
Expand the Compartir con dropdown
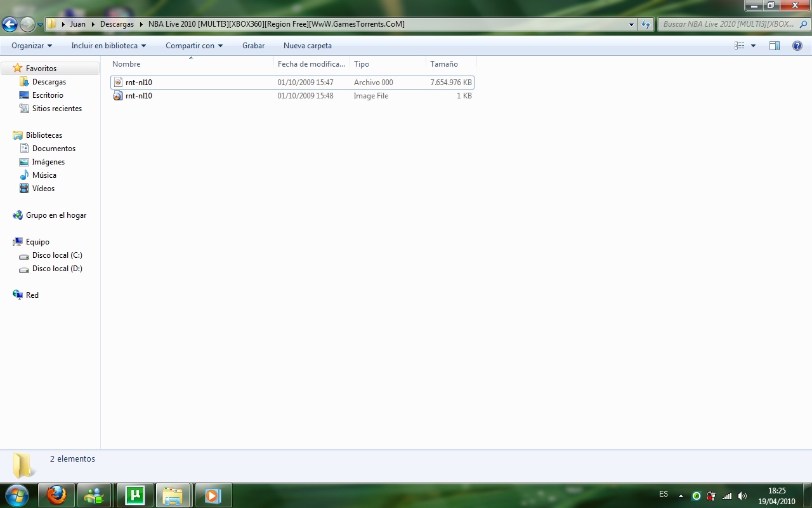pyautogui.click(x=194, y=46)
